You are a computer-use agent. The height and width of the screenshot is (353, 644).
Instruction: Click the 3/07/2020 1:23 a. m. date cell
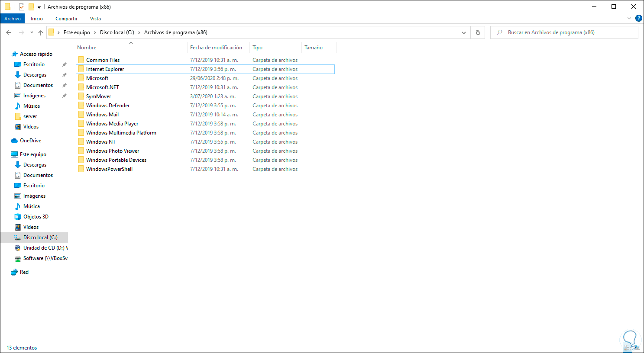213,96
